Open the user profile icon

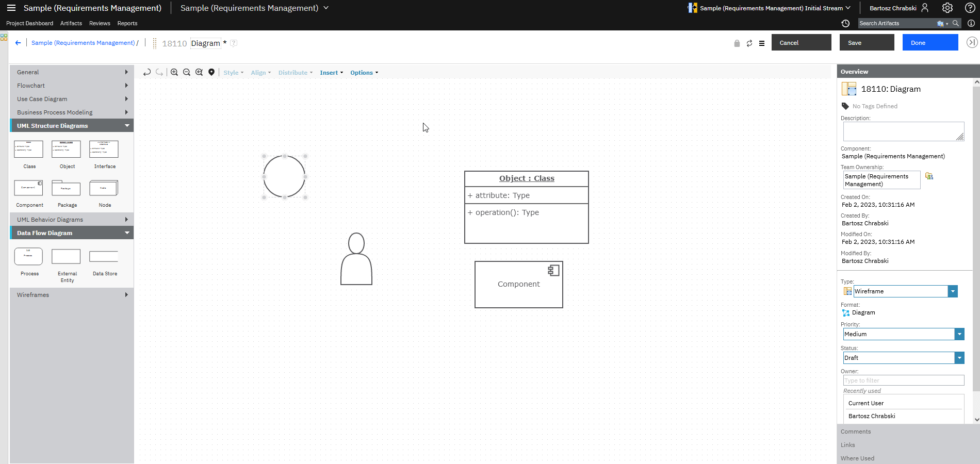pyautogui.click(x=925, y=8)
